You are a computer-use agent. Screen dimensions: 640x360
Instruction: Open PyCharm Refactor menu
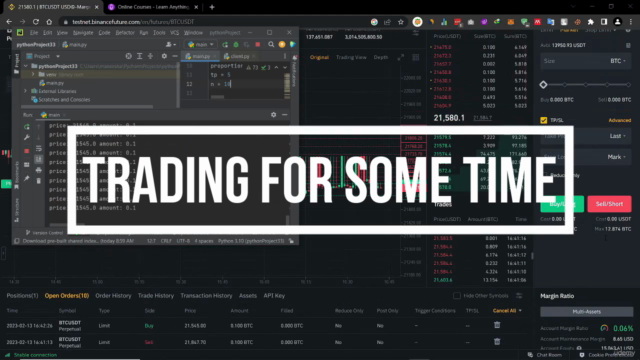tap(124, 33)
